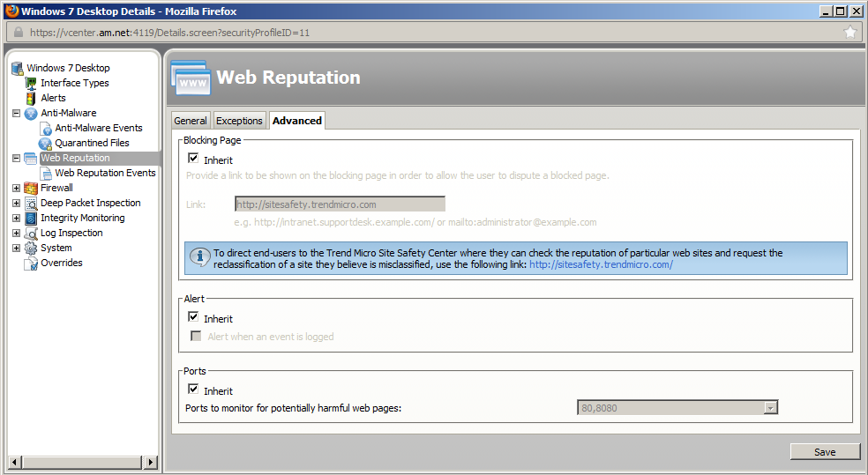Uncheck Inherit in Ports section
This screenshot has height=475, width=868.
point(193,389)
